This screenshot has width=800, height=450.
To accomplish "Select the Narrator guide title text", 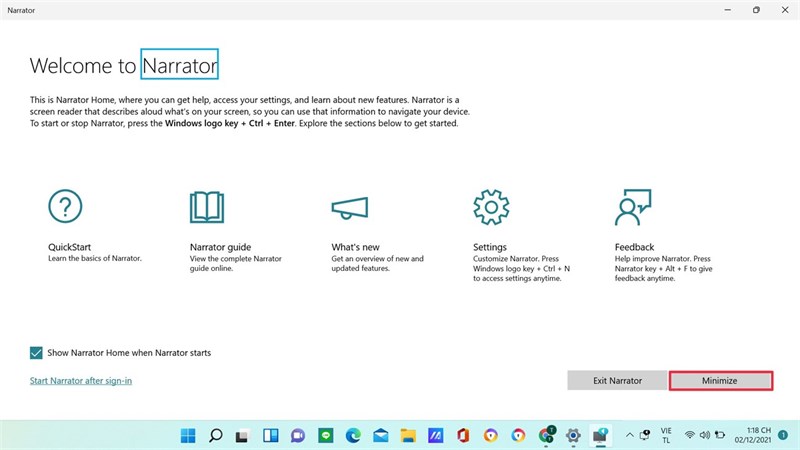I will tap(220, 247).
